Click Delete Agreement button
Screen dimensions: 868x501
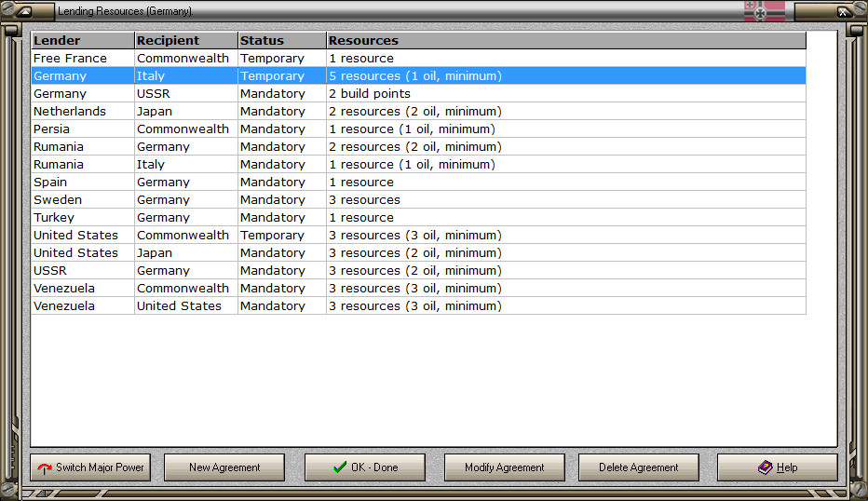[x=638, y=467]
